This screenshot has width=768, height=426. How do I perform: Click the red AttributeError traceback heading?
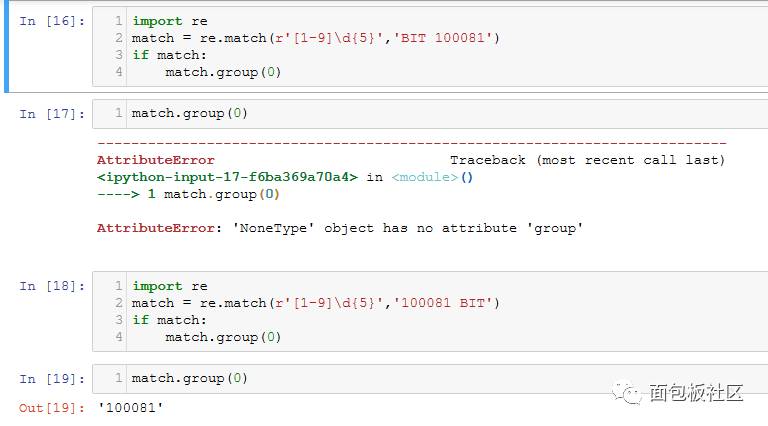click(x=155, y=160)
